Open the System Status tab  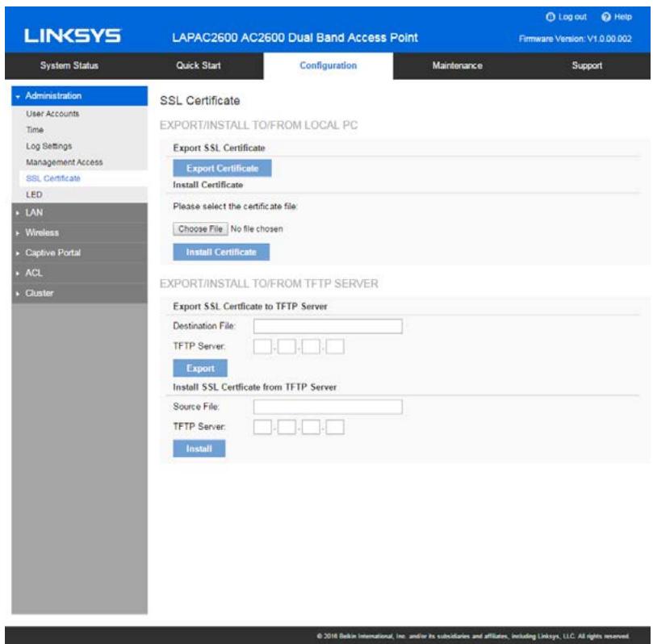pyautogui.click(x=69, y=65)
